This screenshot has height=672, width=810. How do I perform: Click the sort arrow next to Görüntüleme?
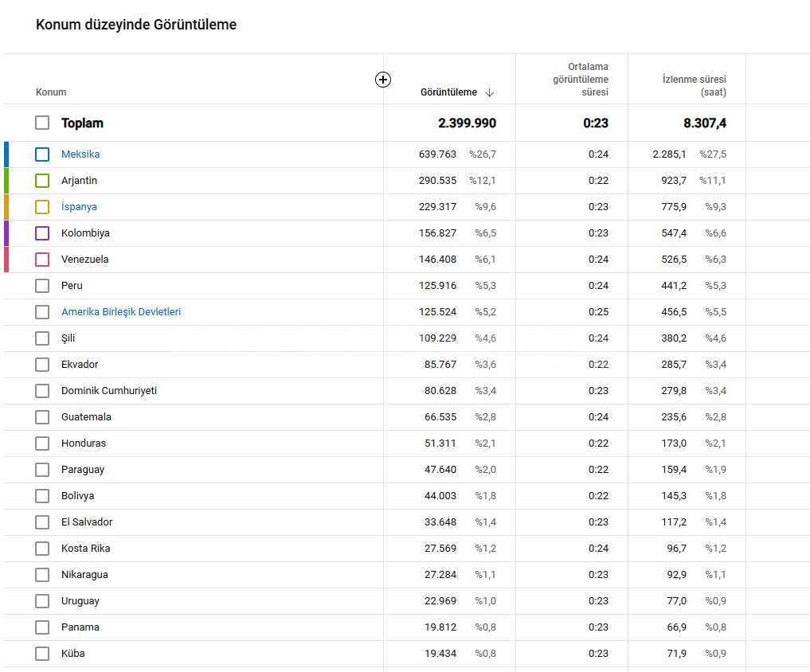[489, 92]
